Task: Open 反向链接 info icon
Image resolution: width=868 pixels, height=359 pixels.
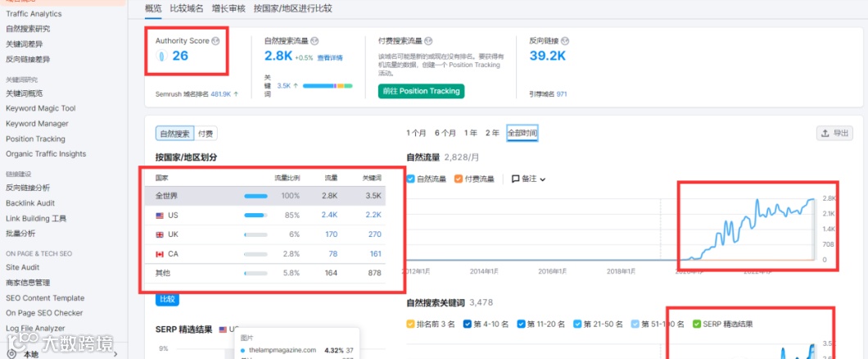Action: [x=565, y=41]
